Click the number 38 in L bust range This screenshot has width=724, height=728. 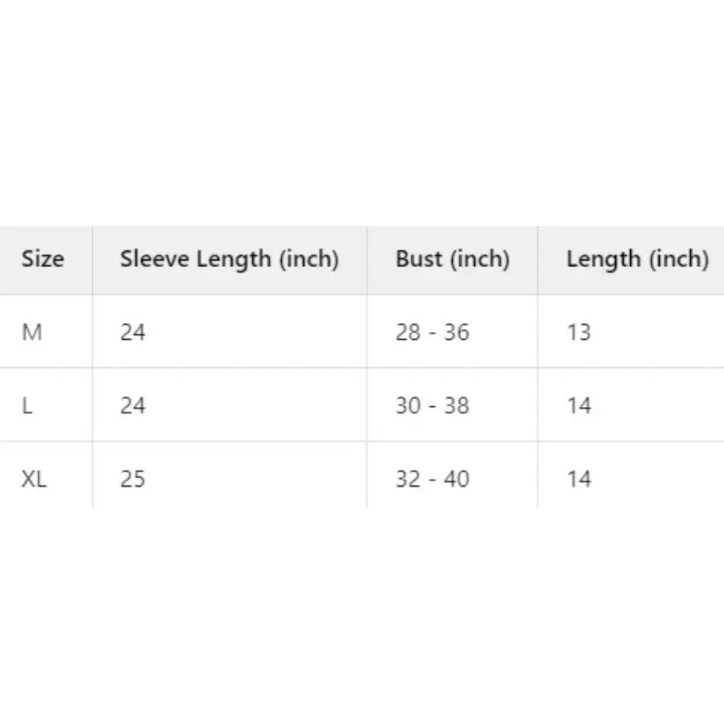click(x=456, y=406)
